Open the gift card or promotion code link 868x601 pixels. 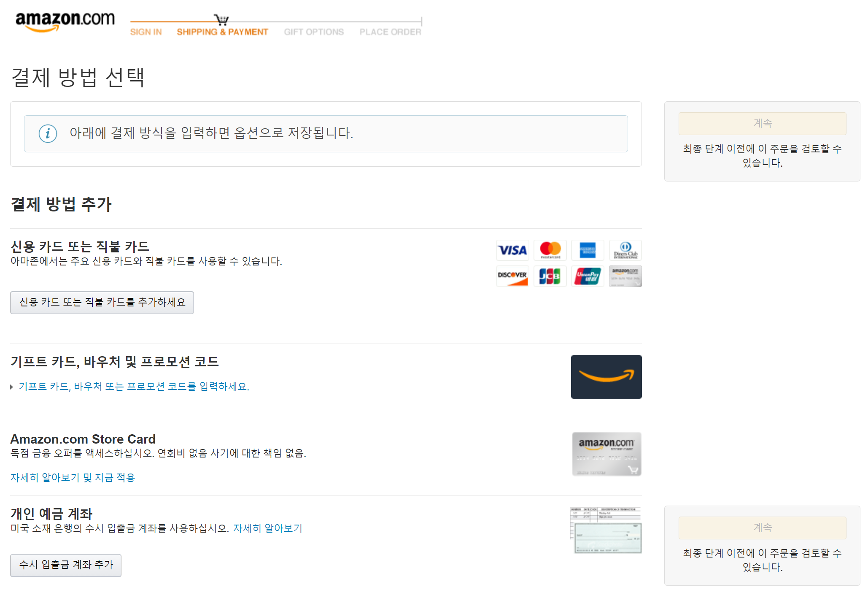pos(134,387)
